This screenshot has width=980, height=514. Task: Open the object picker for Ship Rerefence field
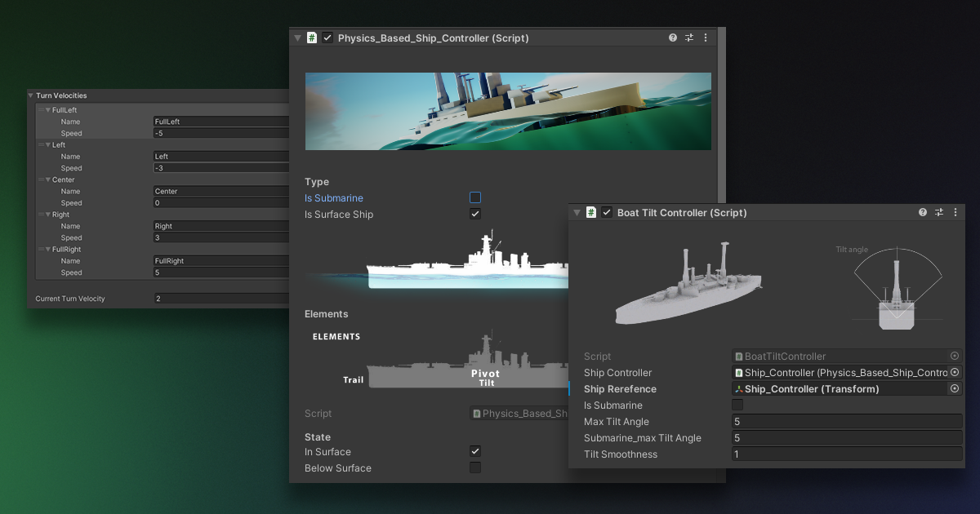(954, 388)
